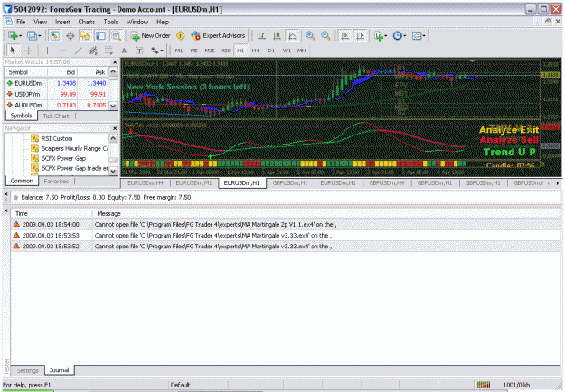Select the equidistant channel tool
Image resolution: width=565 pixels, height=392 pixels.
(93, 51)
